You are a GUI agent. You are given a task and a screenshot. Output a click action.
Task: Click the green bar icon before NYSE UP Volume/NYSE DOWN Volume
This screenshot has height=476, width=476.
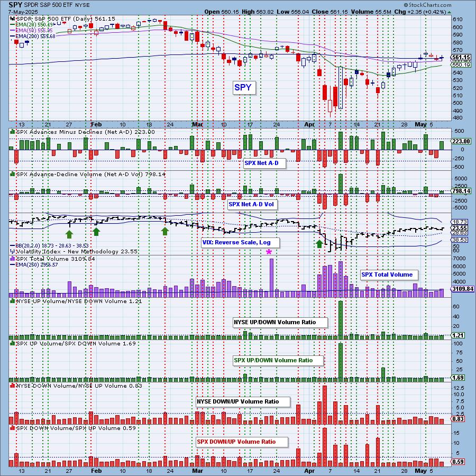pyautogui.click(x=13, y=301)
